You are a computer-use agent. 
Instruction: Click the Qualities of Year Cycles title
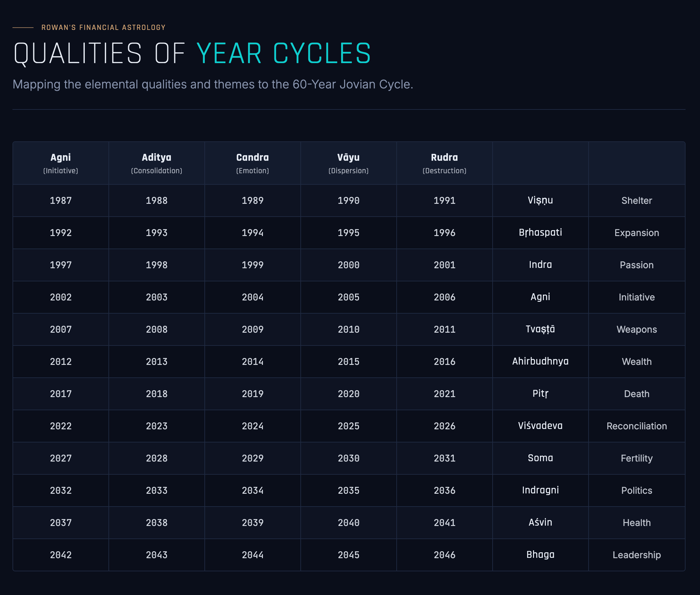[192, 53]
